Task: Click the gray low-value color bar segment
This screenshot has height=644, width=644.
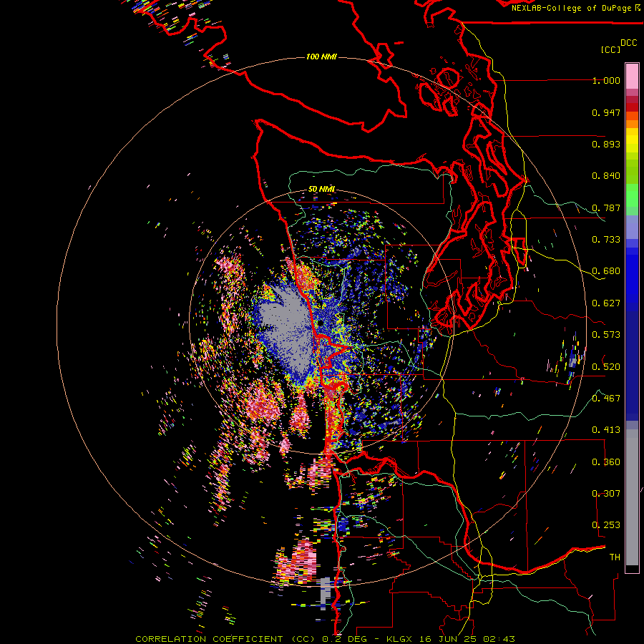Action: click(x=632, y=497)
